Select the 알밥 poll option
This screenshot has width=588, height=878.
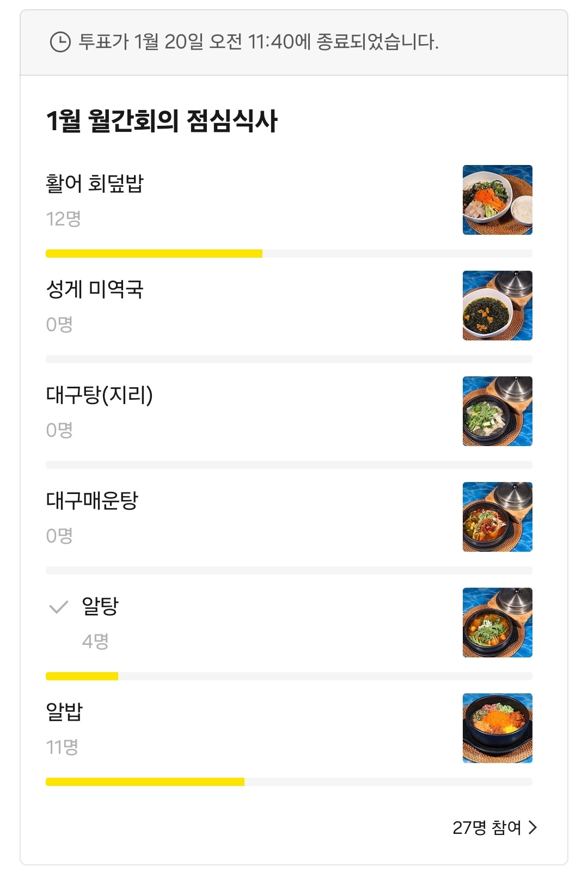tap(64, 712)
